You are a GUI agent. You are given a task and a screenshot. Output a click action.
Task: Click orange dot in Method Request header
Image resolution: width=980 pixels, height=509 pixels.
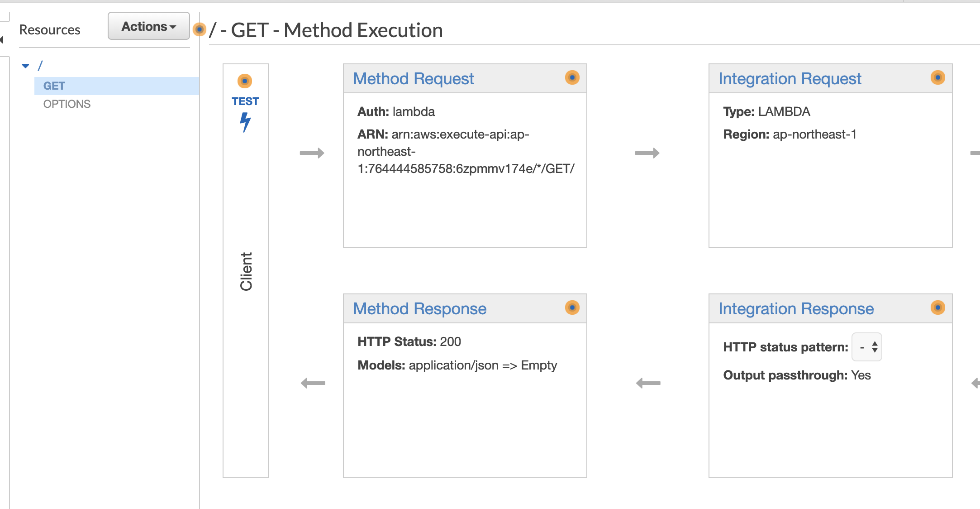(x=572, y=77)
